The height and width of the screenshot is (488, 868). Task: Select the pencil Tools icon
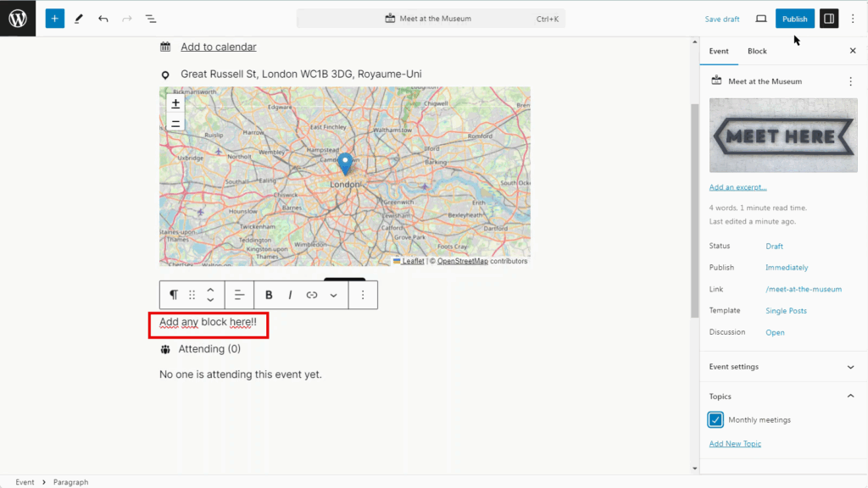tap(79, 19)
